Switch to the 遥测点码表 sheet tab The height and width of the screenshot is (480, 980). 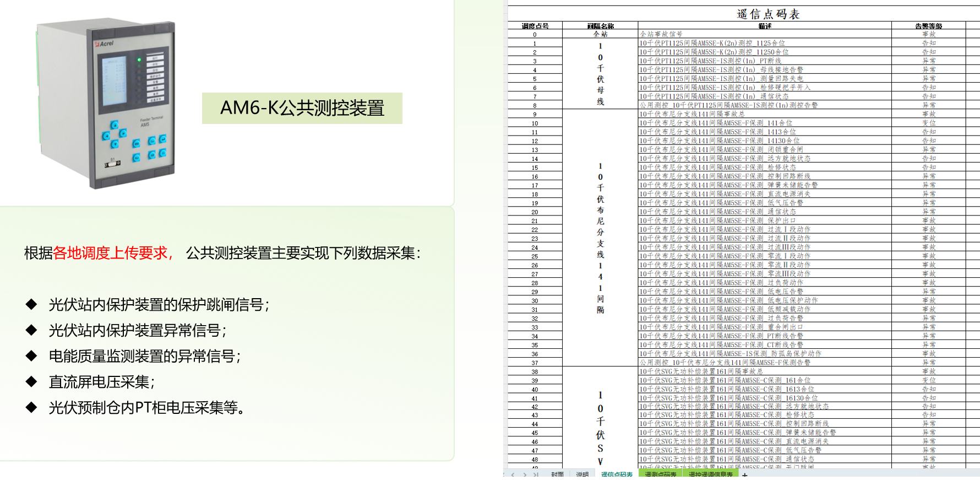[660, 474]
